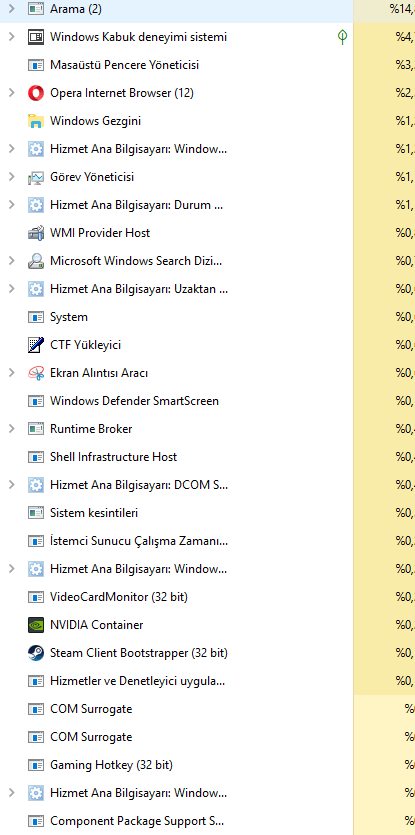Click the Windows Gezgini folder icon
The width and height of the screenshot is (415, 835).
pos(36,121)
